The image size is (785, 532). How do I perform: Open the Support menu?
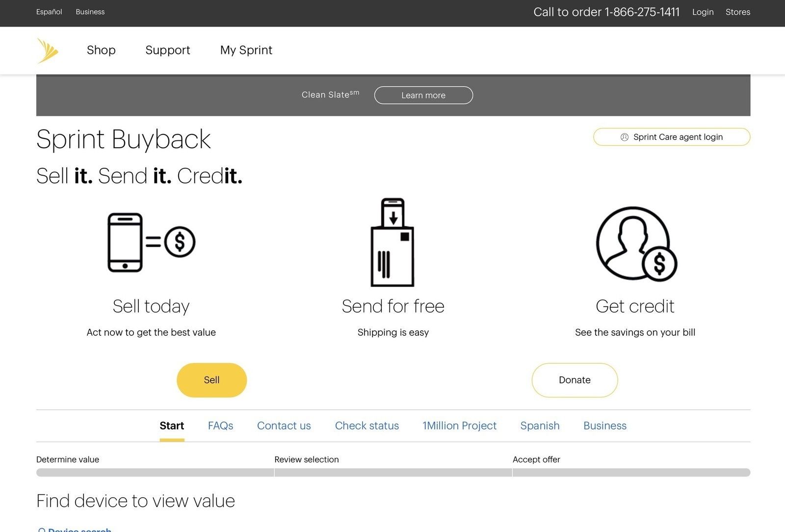click(x=168, y=50)
